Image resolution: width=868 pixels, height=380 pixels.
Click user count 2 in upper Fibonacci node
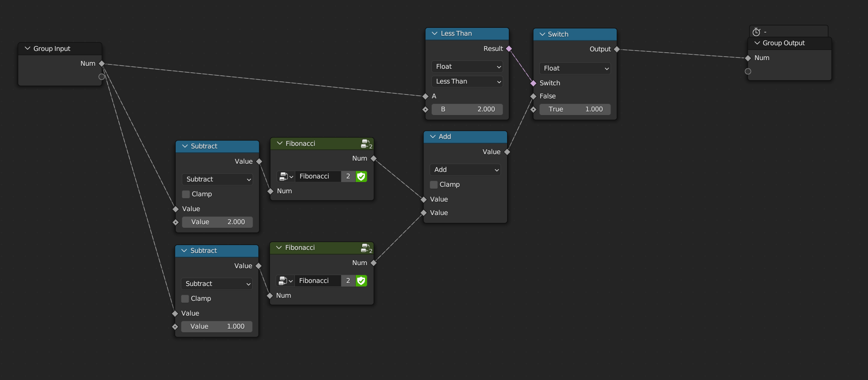point(348,176)
